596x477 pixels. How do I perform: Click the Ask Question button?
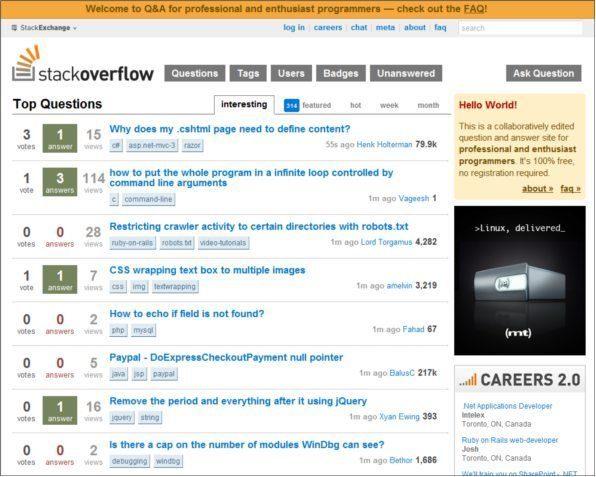coord(544,73)
